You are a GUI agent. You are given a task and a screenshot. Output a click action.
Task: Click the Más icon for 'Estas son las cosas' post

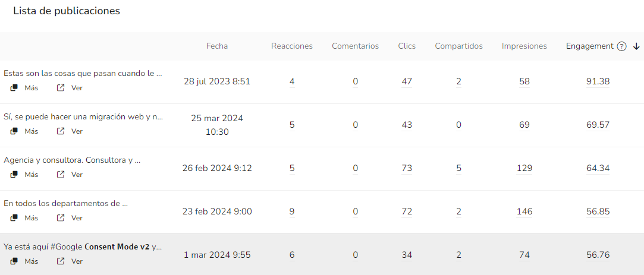(x=14, y=88)
